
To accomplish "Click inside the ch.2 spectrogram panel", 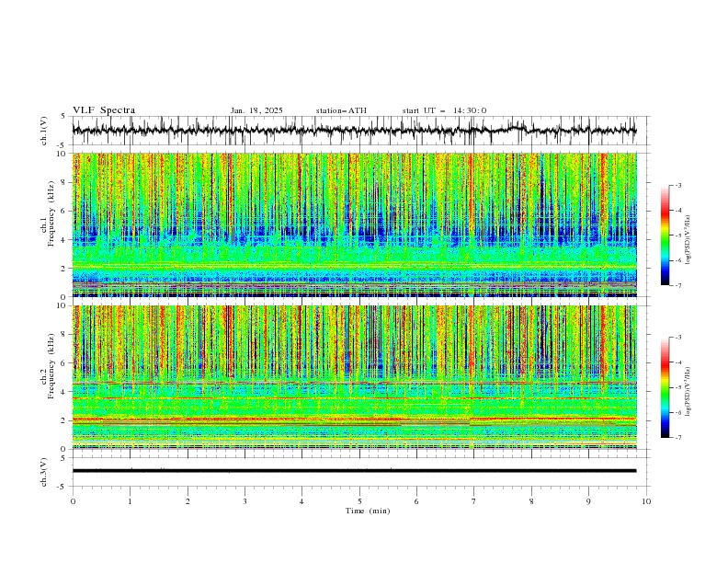I will pyautogui.click(x=354, y=377).
